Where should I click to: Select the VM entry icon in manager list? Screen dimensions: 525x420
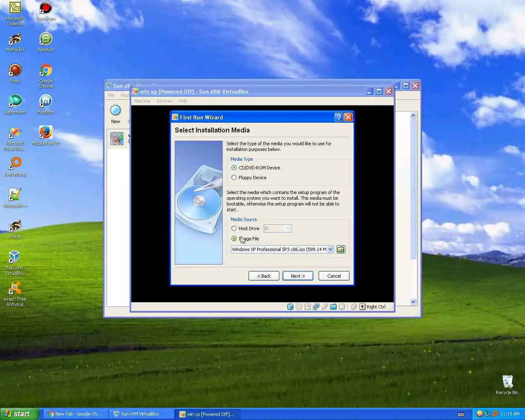117,138
